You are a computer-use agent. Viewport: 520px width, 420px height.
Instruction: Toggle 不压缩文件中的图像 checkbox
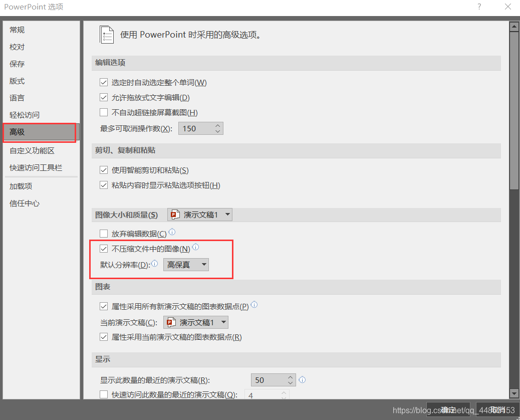point(104,249)
